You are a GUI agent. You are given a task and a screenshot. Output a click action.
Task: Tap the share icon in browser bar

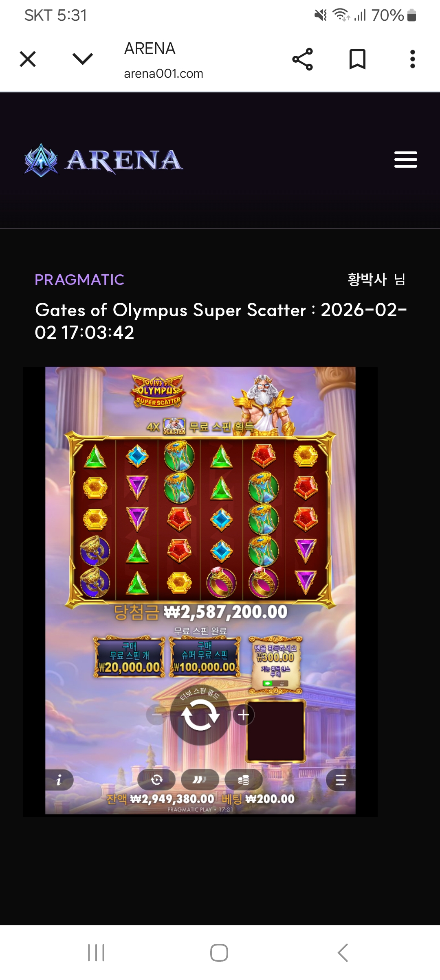303,59
